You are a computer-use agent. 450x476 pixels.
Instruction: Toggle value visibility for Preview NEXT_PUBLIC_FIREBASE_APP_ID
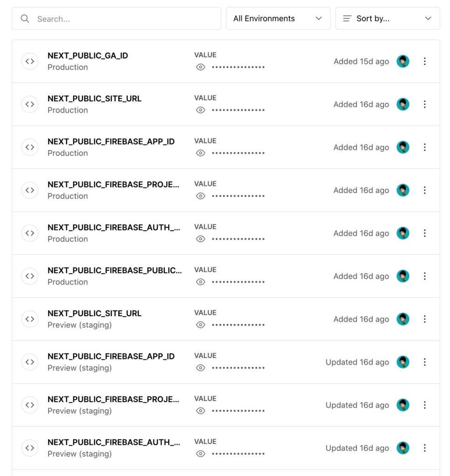pyautogui.click(x=201, y=368)
